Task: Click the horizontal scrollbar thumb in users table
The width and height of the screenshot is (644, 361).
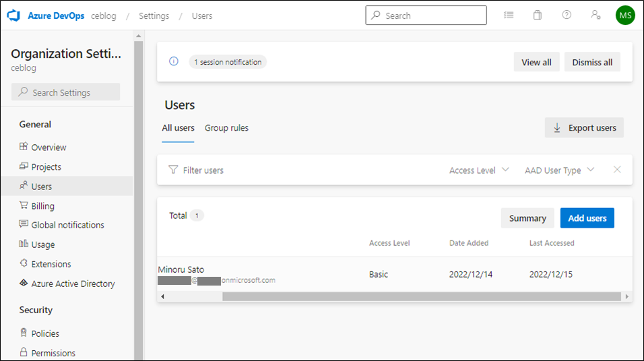Action: click(x=422, y=296)
